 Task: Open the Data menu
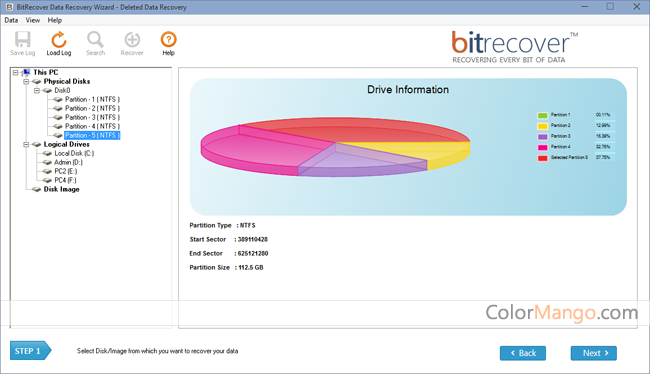click(11, 20)
